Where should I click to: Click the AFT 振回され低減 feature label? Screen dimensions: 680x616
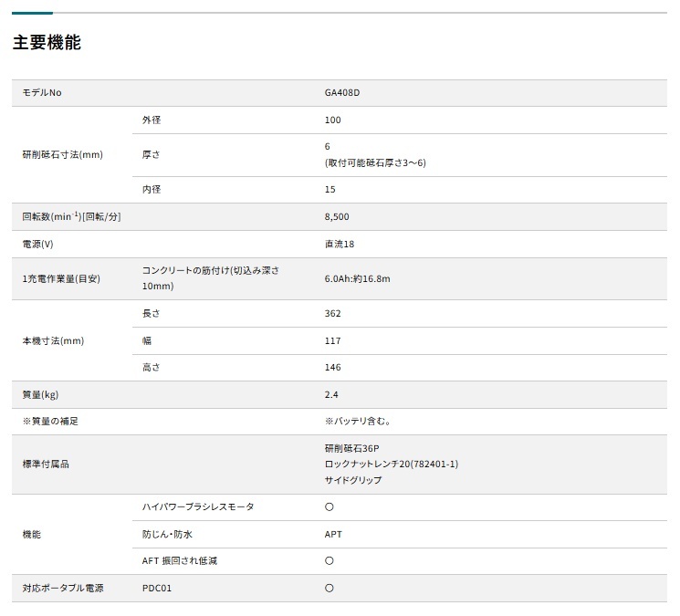[x=180, y=561]
